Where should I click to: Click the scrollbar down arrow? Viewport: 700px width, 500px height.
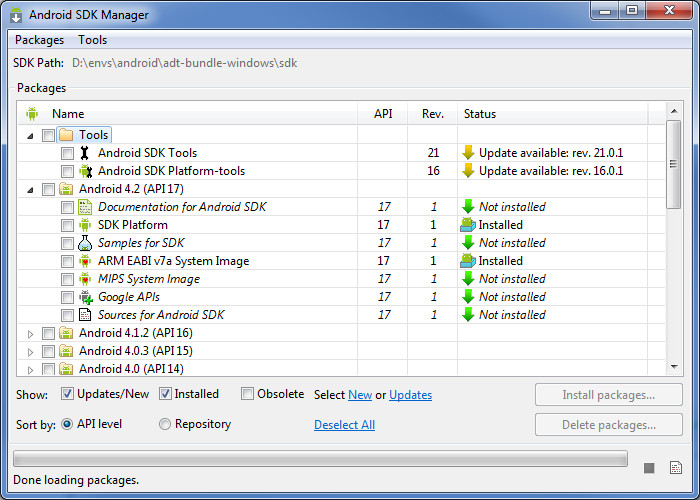coord(674,367)
